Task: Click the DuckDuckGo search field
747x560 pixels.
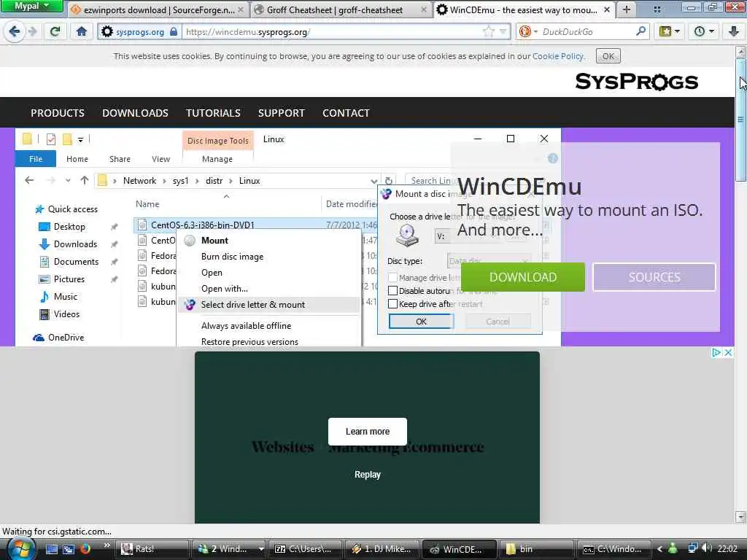Action: coord(586,32)
